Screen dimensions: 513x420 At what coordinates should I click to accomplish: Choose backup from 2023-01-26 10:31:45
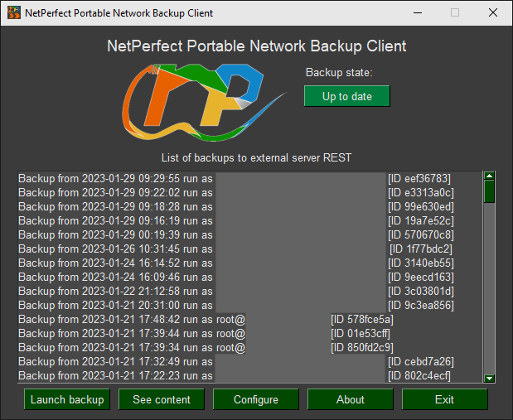(249, 249)
